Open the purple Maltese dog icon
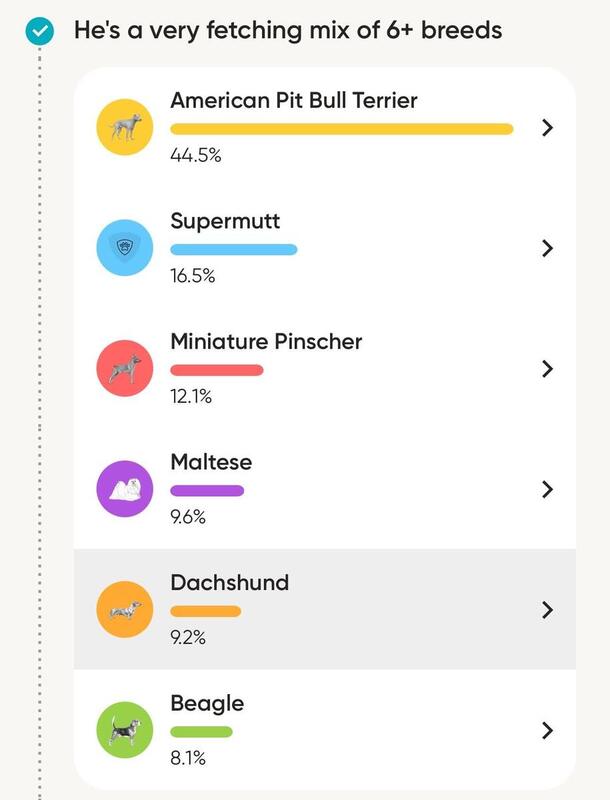610x800 pixels. [125, 489]
